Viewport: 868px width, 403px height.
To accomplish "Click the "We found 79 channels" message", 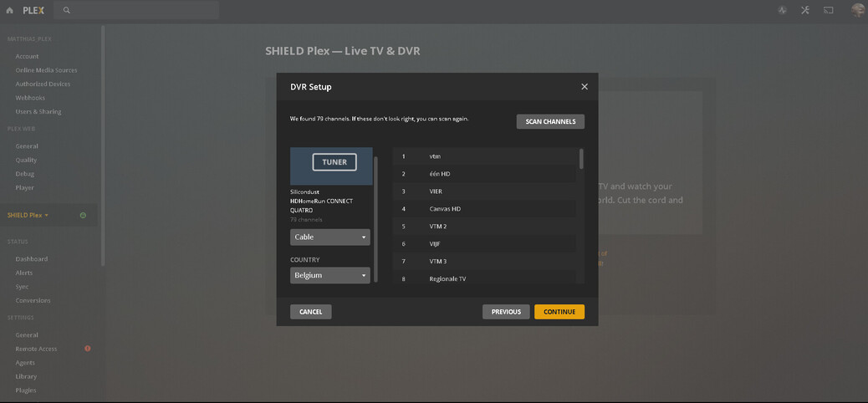I will 379,119.
